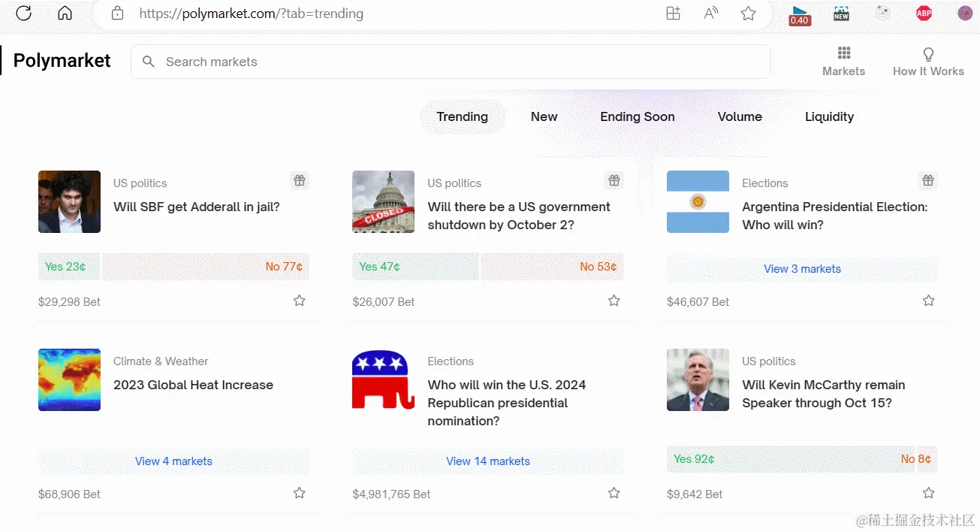
Task: Click the Polymarket logo
Action: point(62,61)
